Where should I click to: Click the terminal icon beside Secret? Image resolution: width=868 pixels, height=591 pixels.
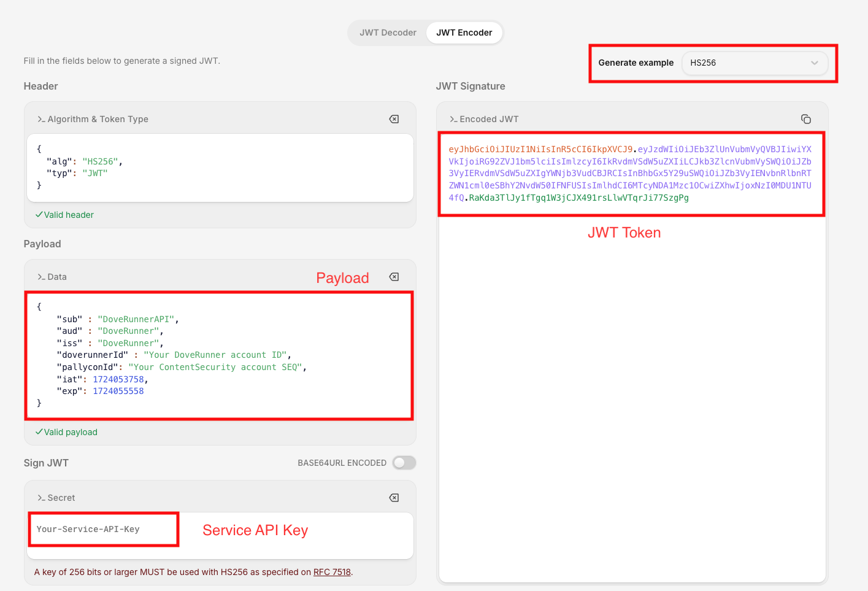41,498
